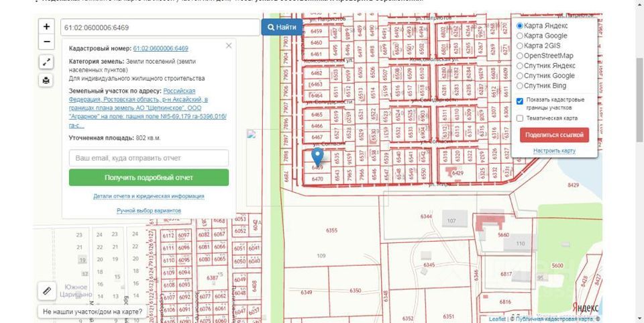Print the map using printer icon
The height and width of the screenshot is (323, 644).
click(46, 81)
